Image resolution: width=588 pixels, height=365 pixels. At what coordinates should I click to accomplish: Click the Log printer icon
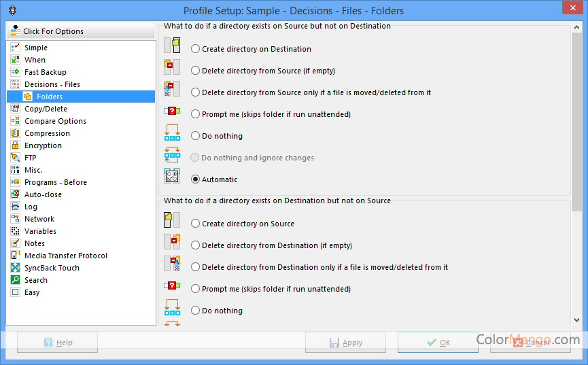point(16,207)
